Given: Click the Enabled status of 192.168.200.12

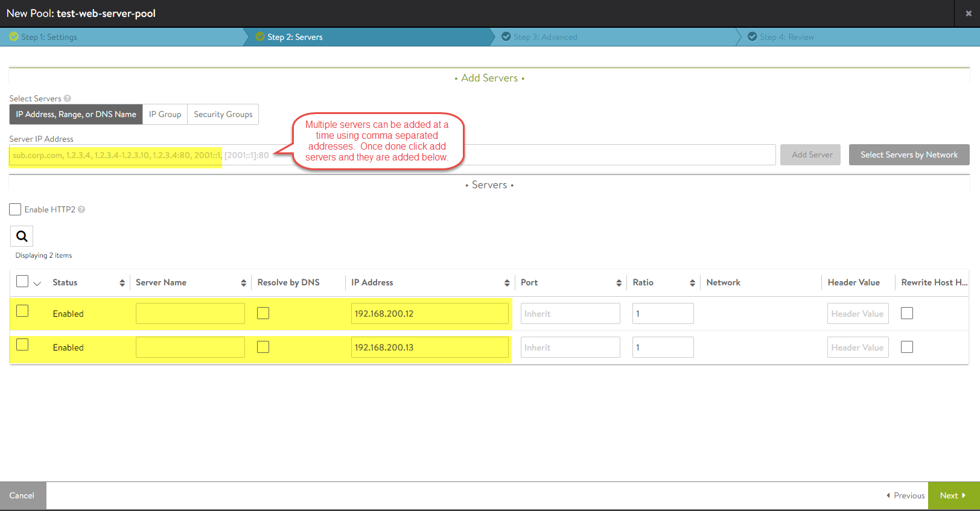Looking at the screenshot, I should (x=68, y=314).
